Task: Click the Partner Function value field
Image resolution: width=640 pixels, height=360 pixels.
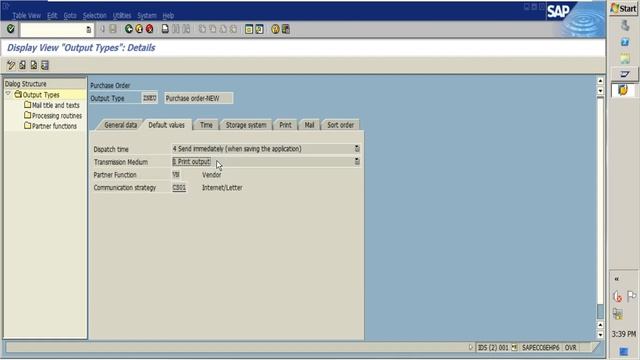Action: (x=177, y=175)
